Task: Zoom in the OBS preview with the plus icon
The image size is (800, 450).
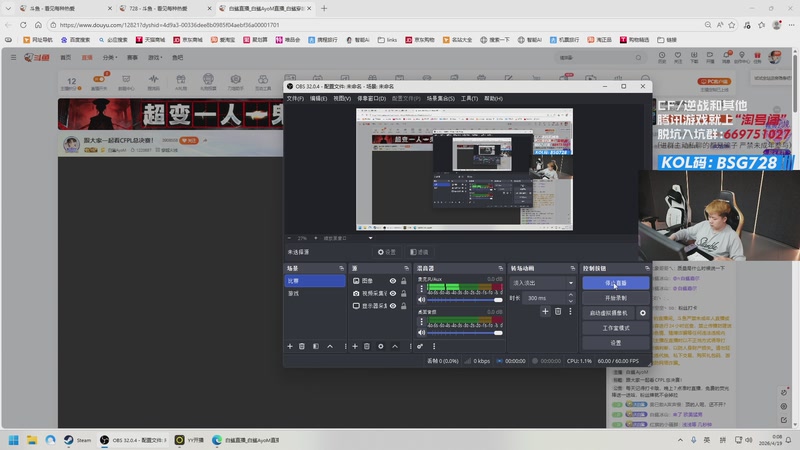Action: (x=315, y=238)
